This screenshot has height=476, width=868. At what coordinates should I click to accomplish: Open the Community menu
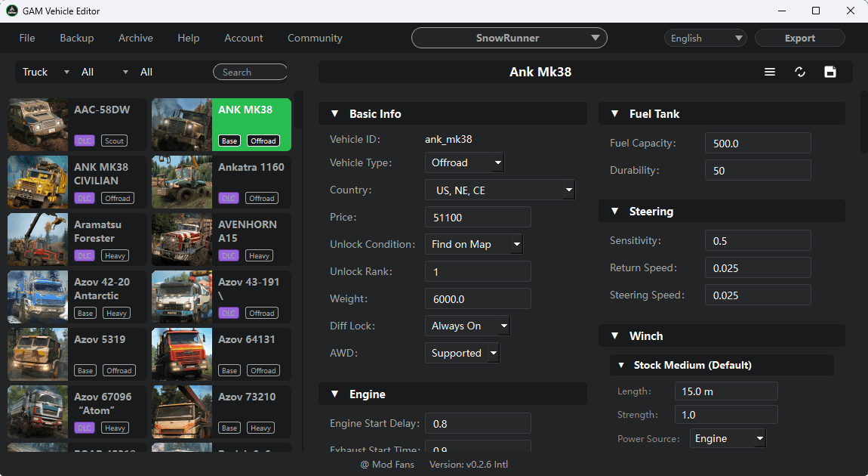[315, 38]
